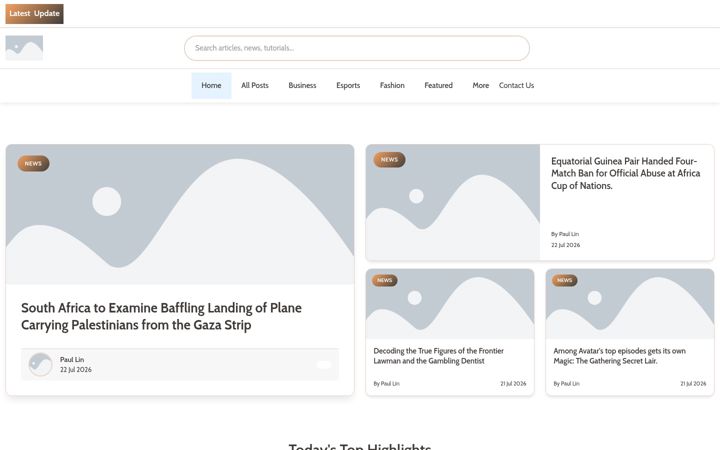720x450 pixels.
Task: Open Equatorial Guinea four-match ban article
Action: point(625,173)
